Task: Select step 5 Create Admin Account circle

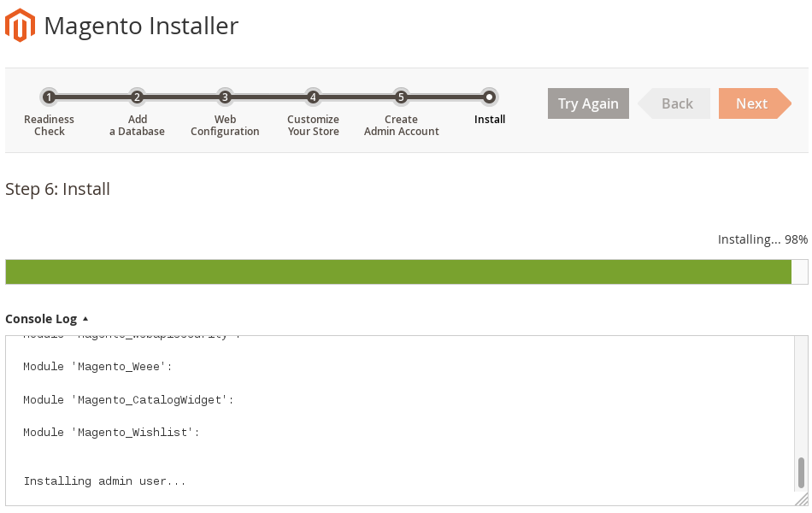Action: [401, 97]
